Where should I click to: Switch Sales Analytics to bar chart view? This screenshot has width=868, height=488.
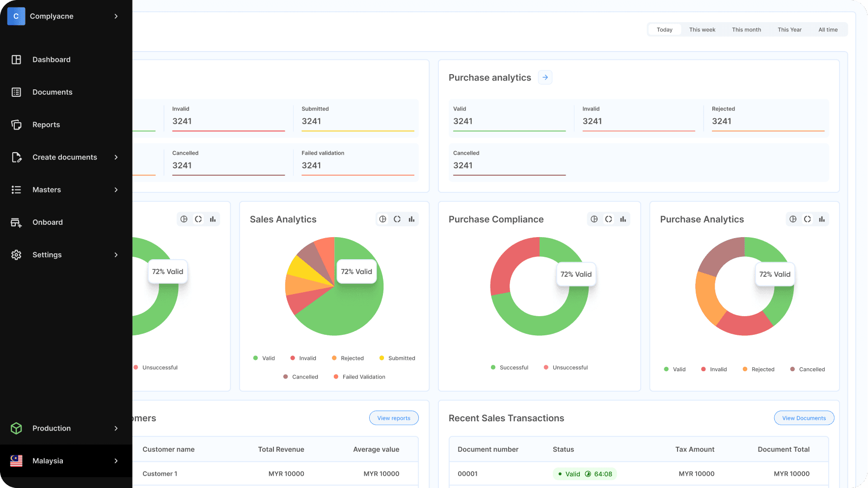tap(411, 219)
